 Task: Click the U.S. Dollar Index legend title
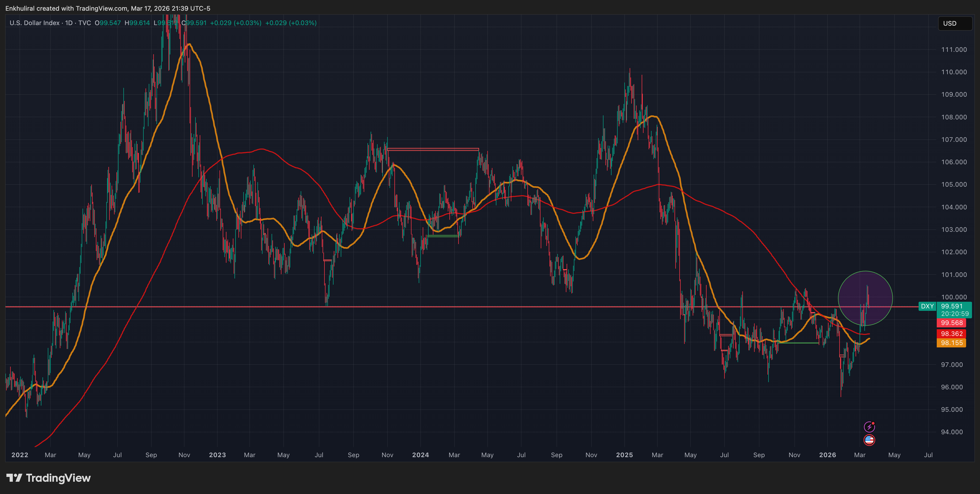34,23
